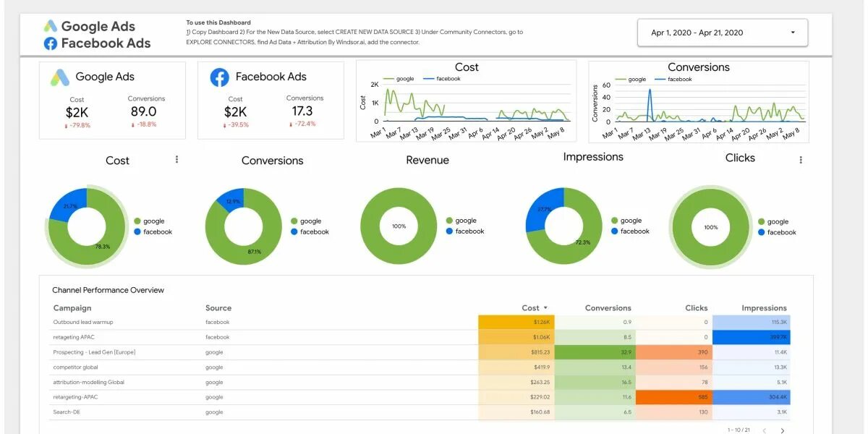Select google legend in Revenue donut chart

coord(461,221)
